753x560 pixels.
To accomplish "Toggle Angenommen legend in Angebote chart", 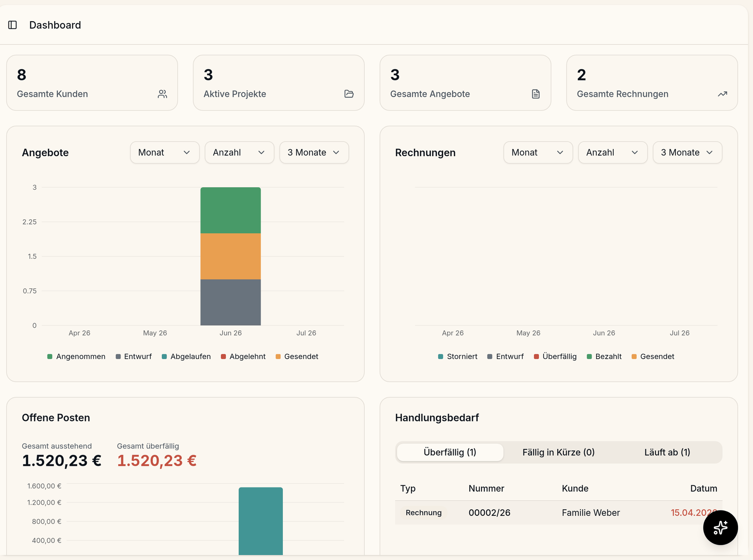I will [x=76, y=357].
